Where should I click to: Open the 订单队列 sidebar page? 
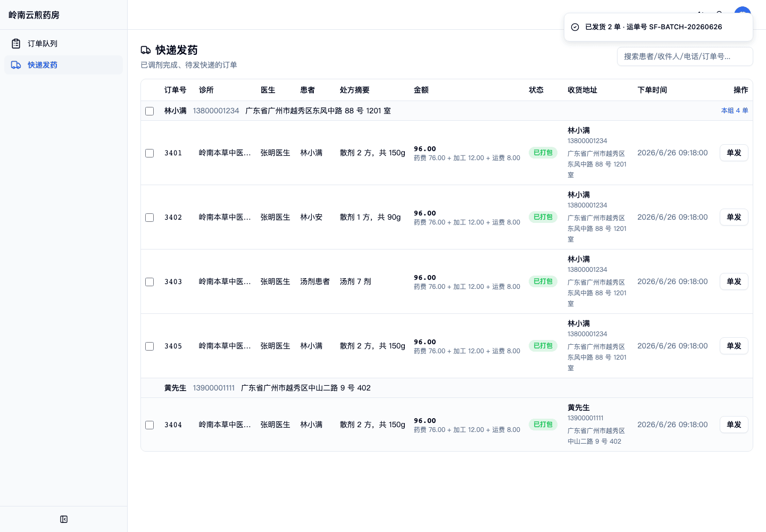[x=63, y=44]
